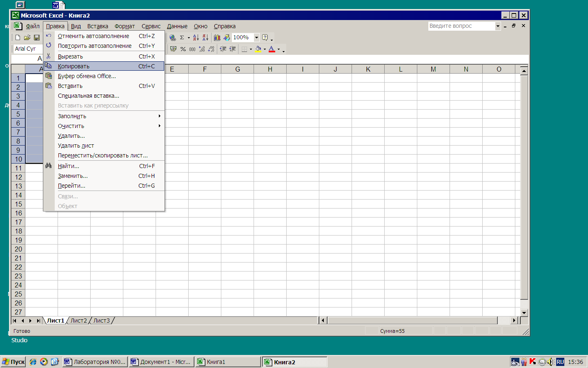This screenshot has width=588, height=368.
Task: Open the font color dropdown arrow
Action: [278, 49]
